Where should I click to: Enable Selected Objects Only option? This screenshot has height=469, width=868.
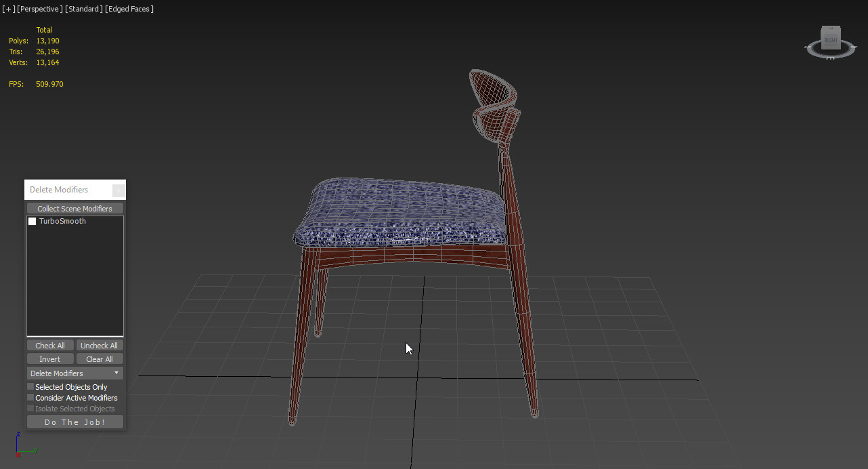pyautogui.click(x=30, y=386)
